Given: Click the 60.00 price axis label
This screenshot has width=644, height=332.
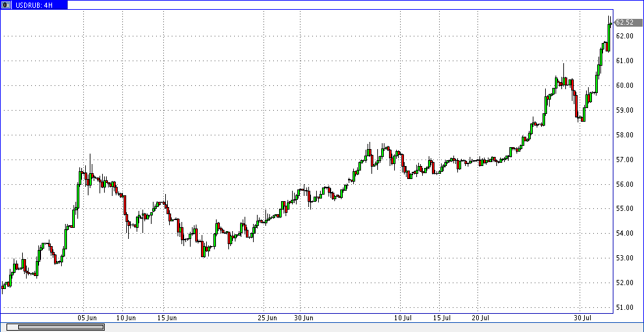Looking at the screenshot, I should click(x=624, y=85).
